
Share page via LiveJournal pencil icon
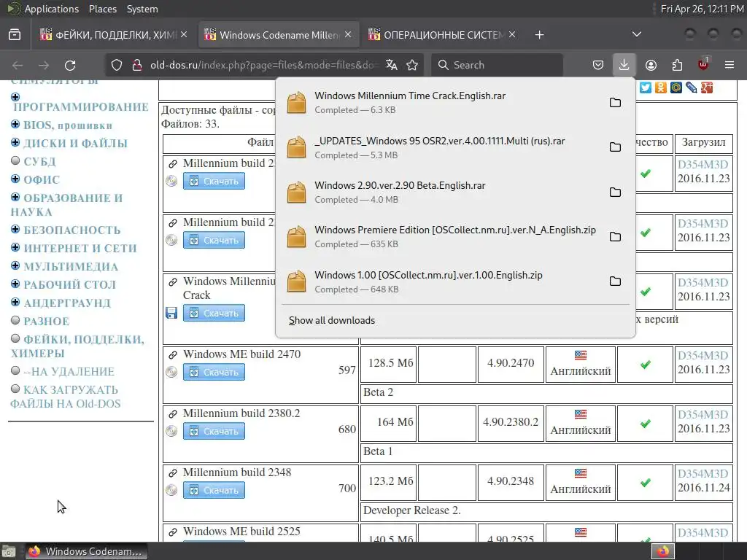[692, 87]
